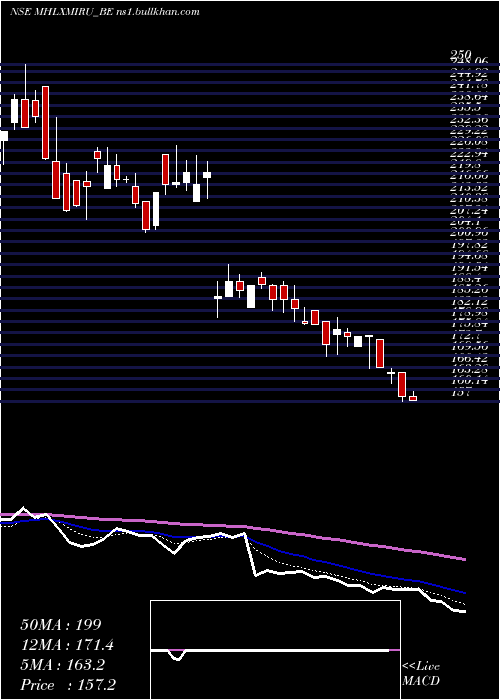Screen dimensions: 500x700
Task: Click inside the MACD indicator box
Action: [275, 650]
